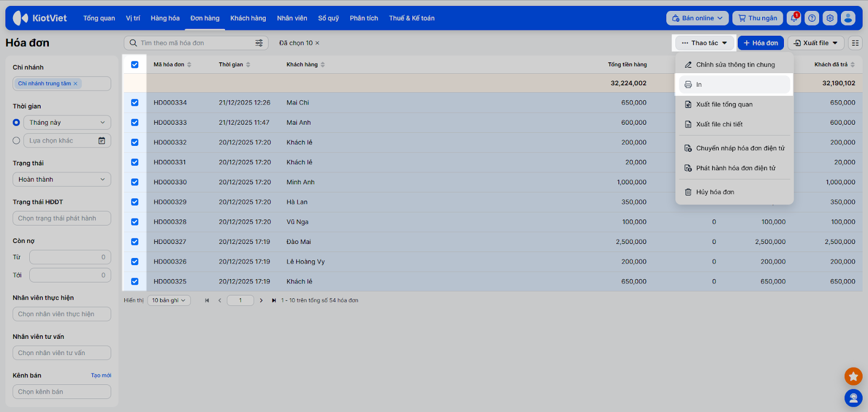Focus the Tìm theo mã hóa đơn search box
The width and height of the screenshot is (868, 412).
196,43
